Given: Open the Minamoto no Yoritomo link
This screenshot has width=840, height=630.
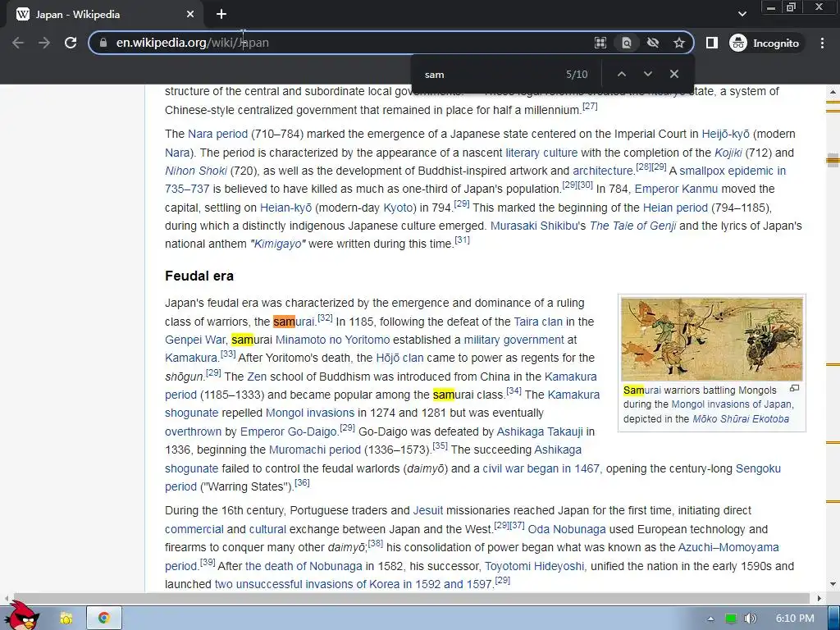Looking at the screenshot, I should point(332,340).
